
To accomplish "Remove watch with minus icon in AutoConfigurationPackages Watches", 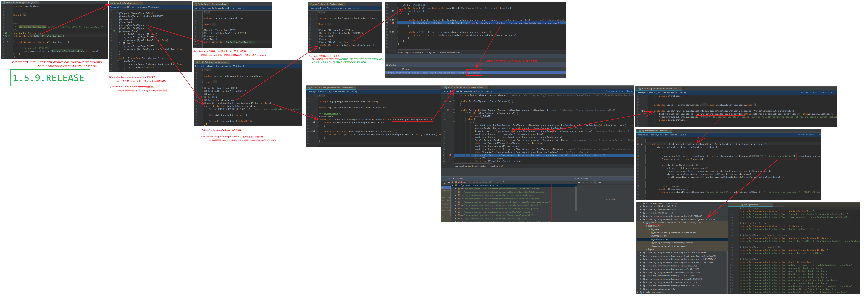I will pos(391,69).
